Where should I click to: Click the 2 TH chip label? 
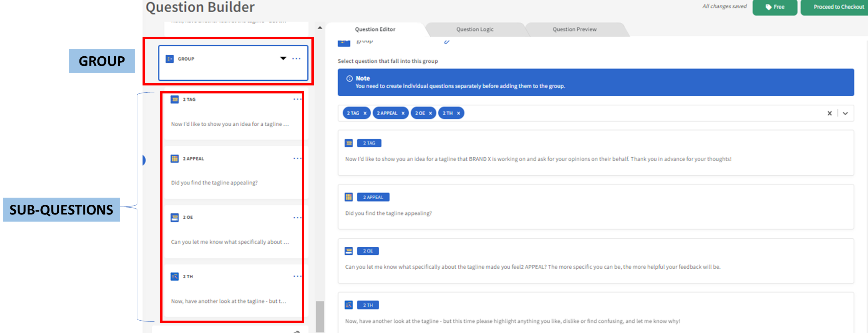[448, 113]
